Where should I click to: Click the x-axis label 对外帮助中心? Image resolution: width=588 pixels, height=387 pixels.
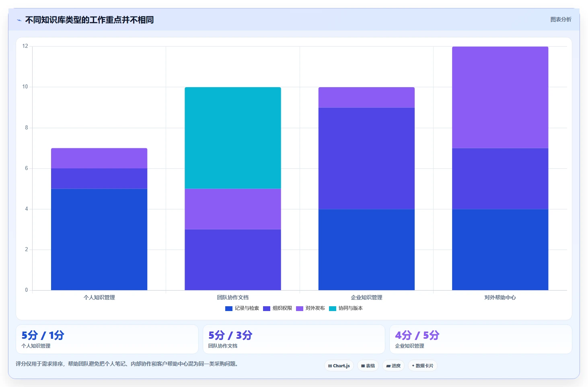pyautogui.click(x=500, y=297)
